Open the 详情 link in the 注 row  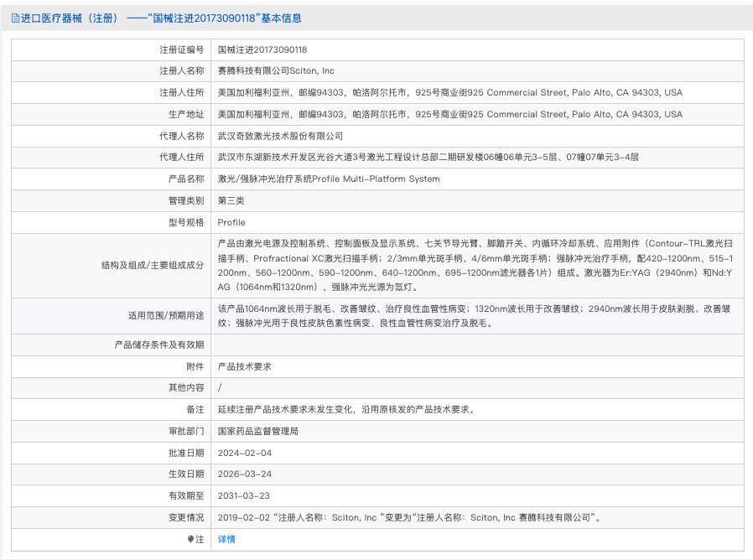click(227, 538)
